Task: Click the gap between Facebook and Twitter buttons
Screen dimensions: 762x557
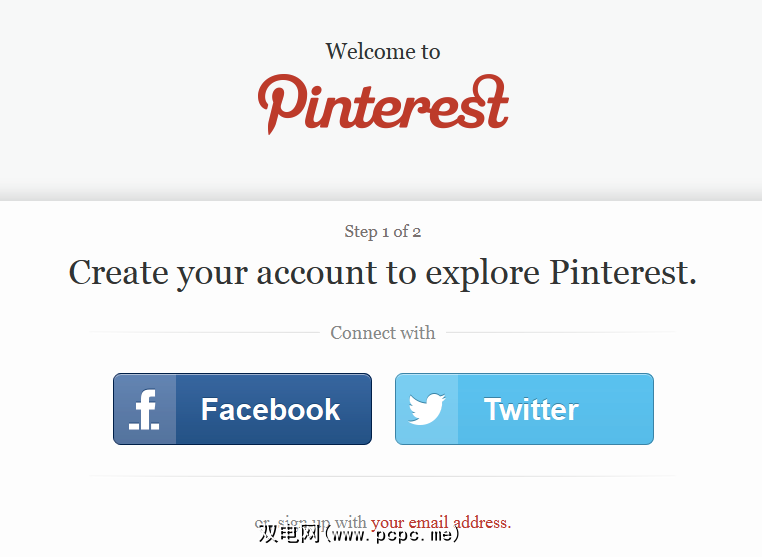Action: click(383, 409)
